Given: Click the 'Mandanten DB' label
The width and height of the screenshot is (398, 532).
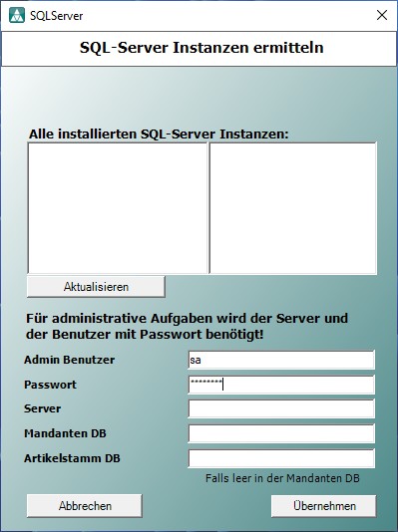Looking at the screenshot, I should pos(65,433).
